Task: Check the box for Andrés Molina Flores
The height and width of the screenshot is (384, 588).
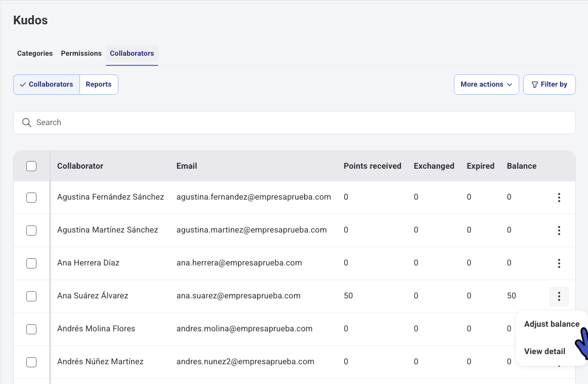Action: click(31, 329)
